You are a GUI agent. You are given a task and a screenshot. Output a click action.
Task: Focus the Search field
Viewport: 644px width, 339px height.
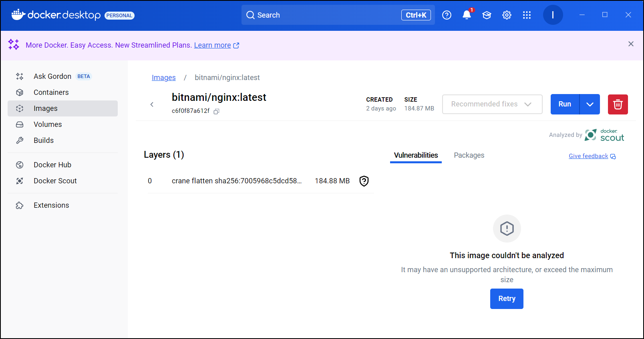[x=338, y=15]
